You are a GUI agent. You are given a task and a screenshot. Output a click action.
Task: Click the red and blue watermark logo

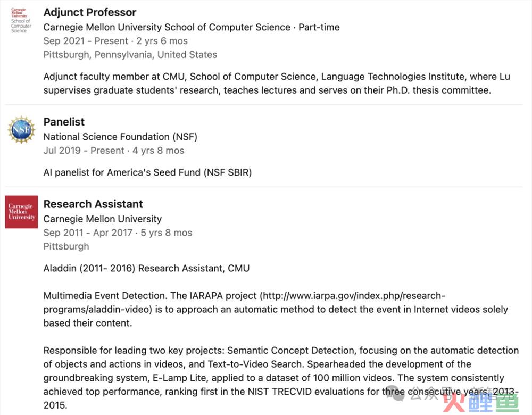tap(481, 403)
